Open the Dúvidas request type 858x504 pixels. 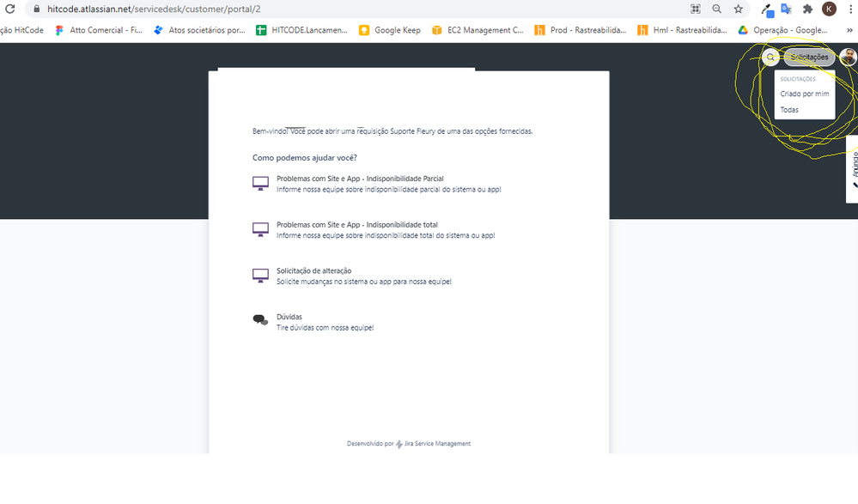pos(289,316)
